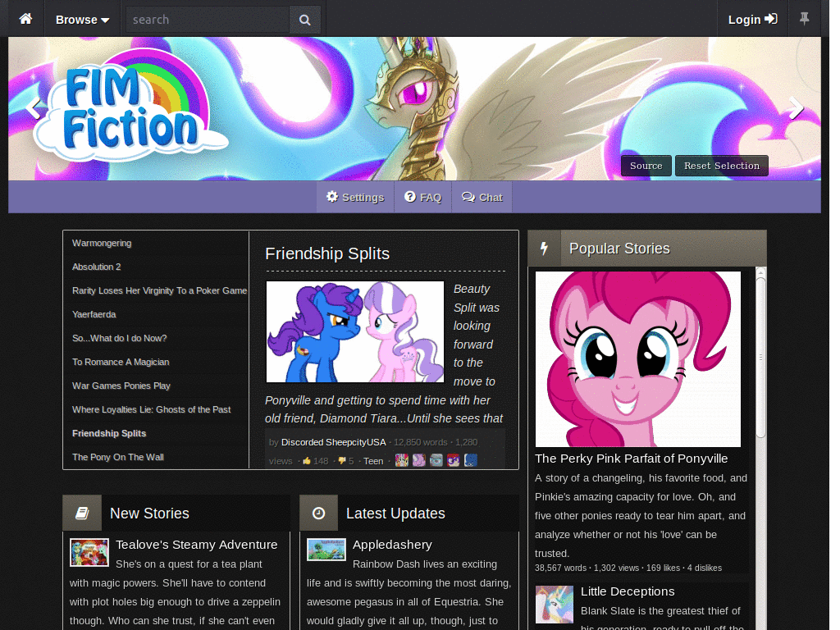
Task: Click the thumbs-down dislikes icon
Action: [x=342, y=461]
